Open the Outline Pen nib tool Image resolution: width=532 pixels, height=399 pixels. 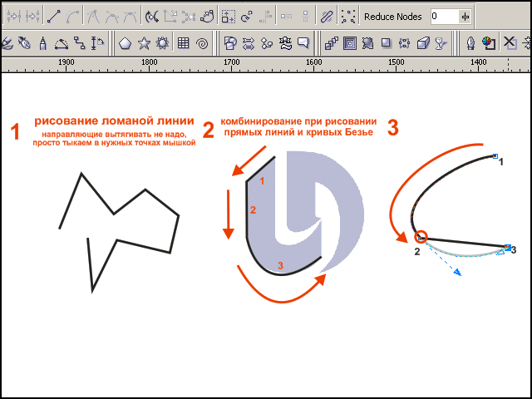[x=470, y=42]
